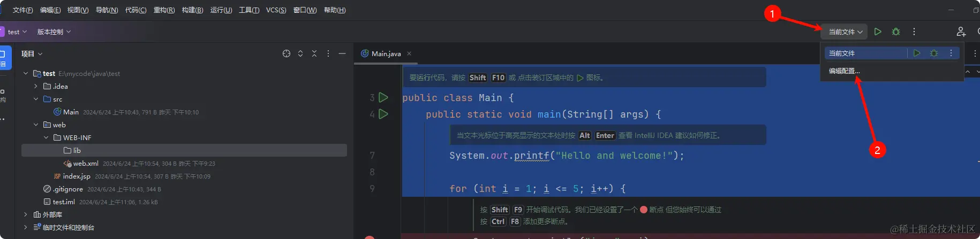Open the VCS(S) menu
This screenshot has height=239, width=980.
[276, 10]
